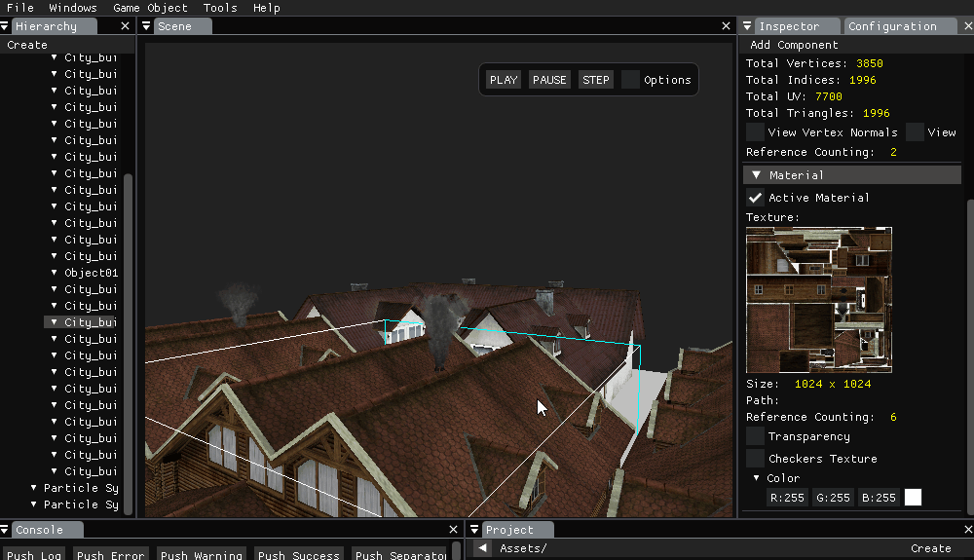The height and width of the screenshot is (560, 974).
Task: Click the white color swatch
Action: 913,498
